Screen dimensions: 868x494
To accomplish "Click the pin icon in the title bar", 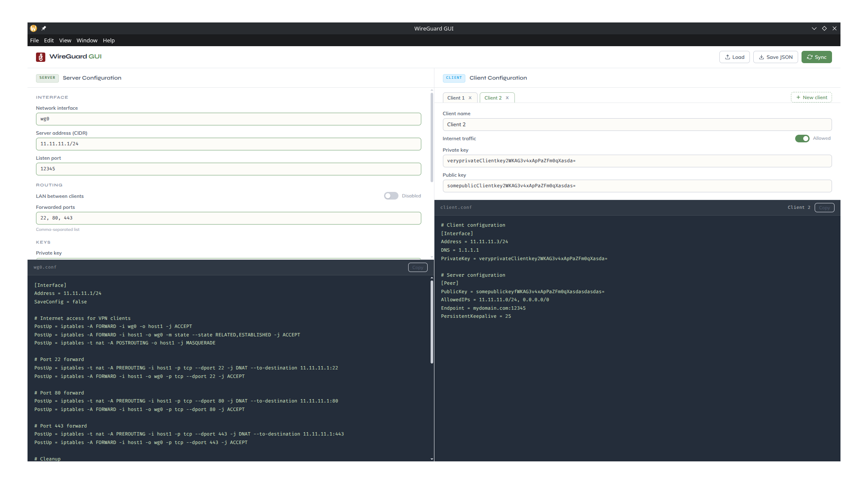I will tap(44, 28).
